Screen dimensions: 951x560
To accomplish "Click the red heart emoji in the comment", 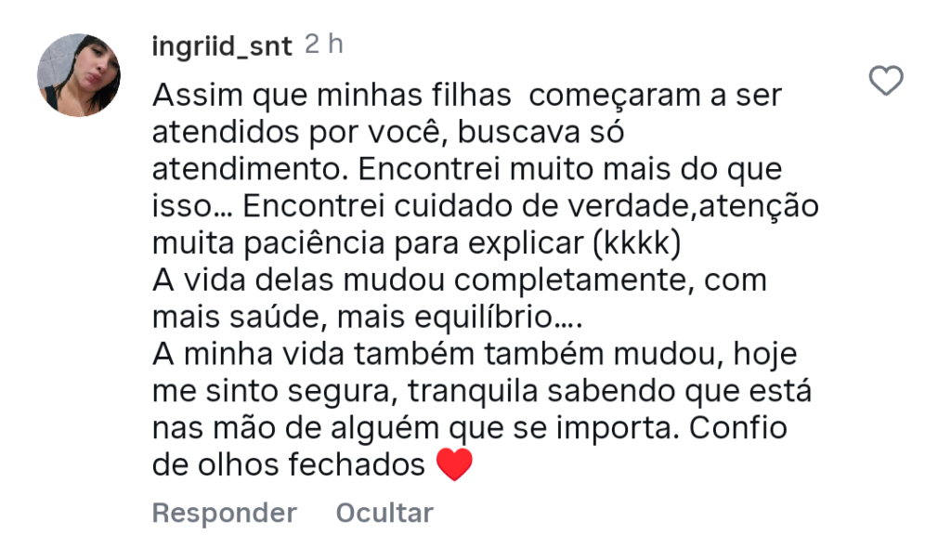I will [454, 464].
